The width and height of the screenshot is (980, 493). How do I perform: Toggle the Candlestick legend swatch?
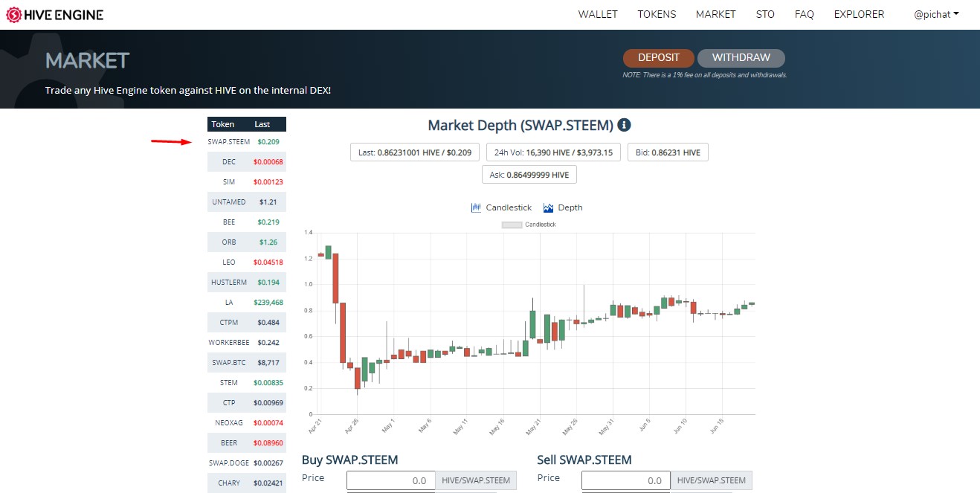(512, 225)
